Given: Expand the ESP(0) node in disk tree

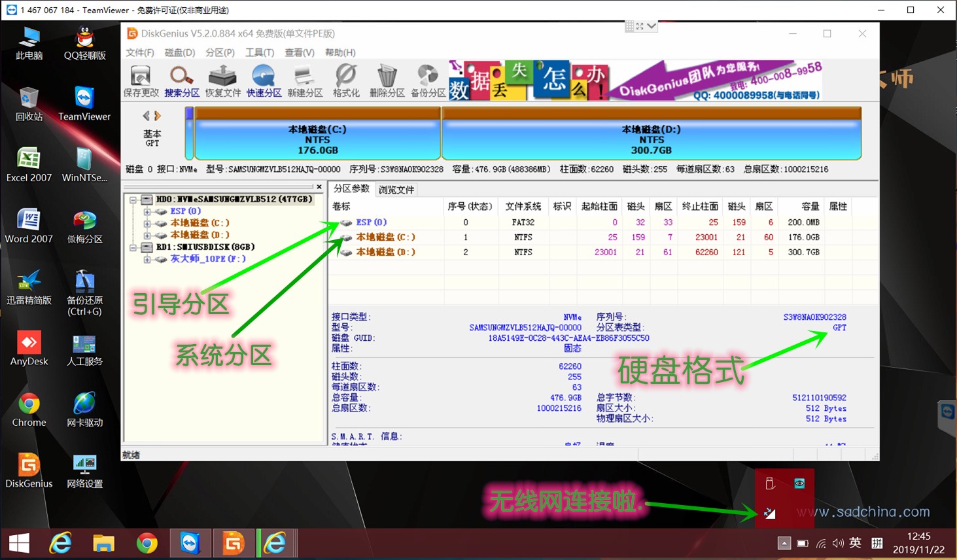Looking at the screenshot, I should point(147,211).
